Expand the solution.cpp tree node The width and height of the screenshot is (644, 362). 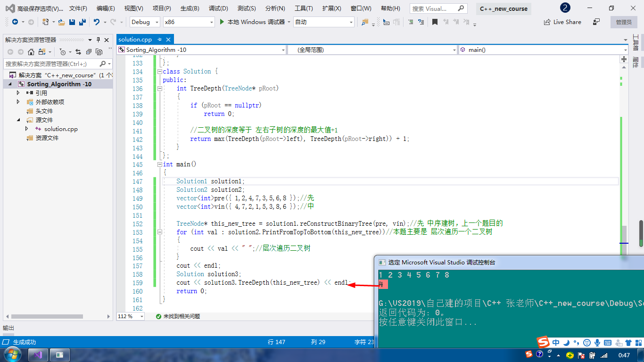click(27, 129)
